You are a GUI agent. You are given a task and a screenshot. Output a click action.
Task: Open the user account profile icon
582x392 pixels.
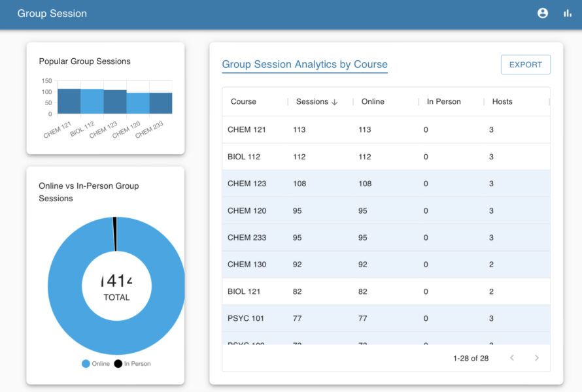543,13
